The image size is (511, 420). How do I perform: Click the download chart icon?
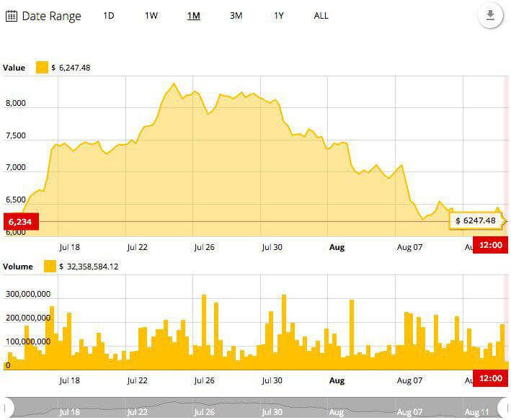click(x=490, y=15)
